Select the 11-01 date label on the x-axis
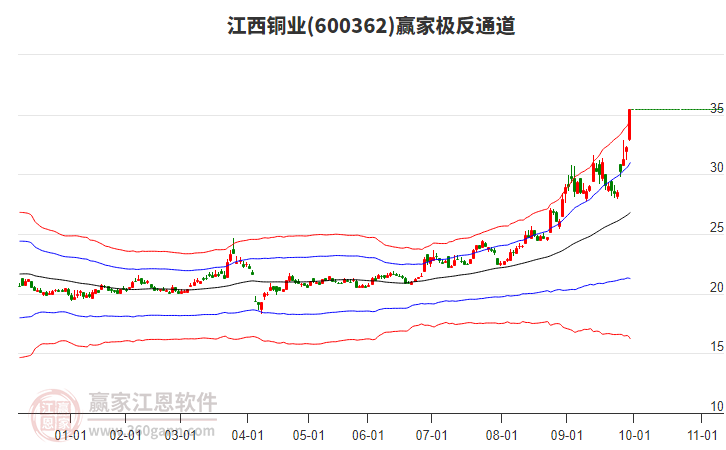 [x=702, y=436]
